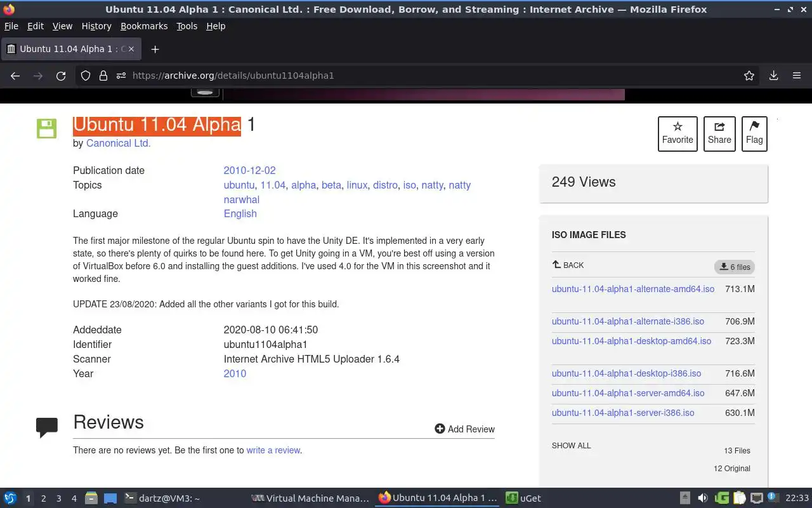Download ubuntu-11.04-alpha1-server-amd64.iso
The image size is (812, 508).
628,393
